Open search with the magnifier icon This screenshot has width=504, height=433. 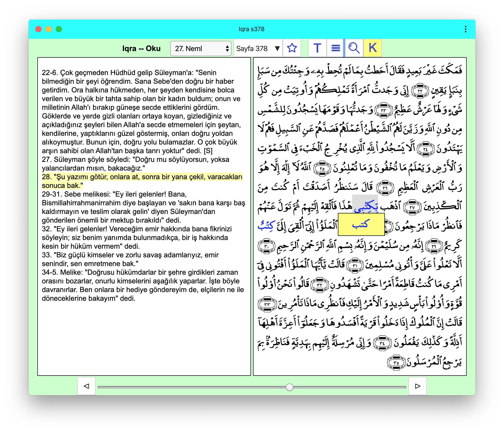pyautogui.click(x=354, y=48)
